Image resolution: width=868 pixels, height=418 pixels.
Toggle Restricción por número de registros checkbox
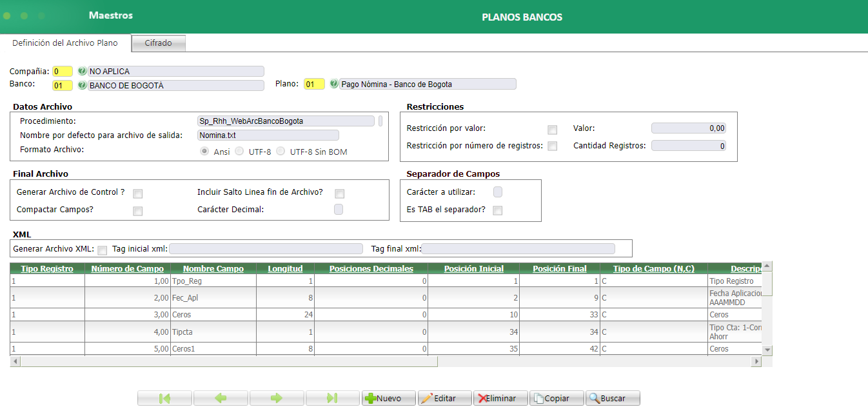pyautogui.click(x=552, y=146)
